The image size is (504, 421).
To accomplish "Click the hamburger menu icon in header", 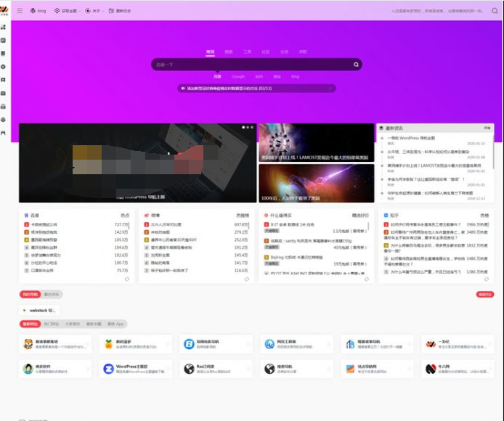I will (x=20, y=12).
